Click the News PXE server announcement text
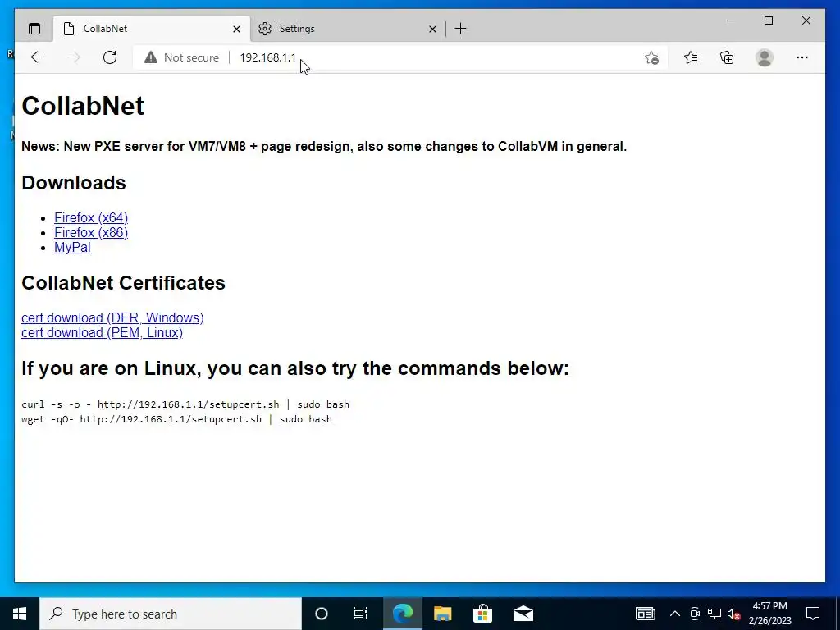840x630 pixels. [324, 146]
